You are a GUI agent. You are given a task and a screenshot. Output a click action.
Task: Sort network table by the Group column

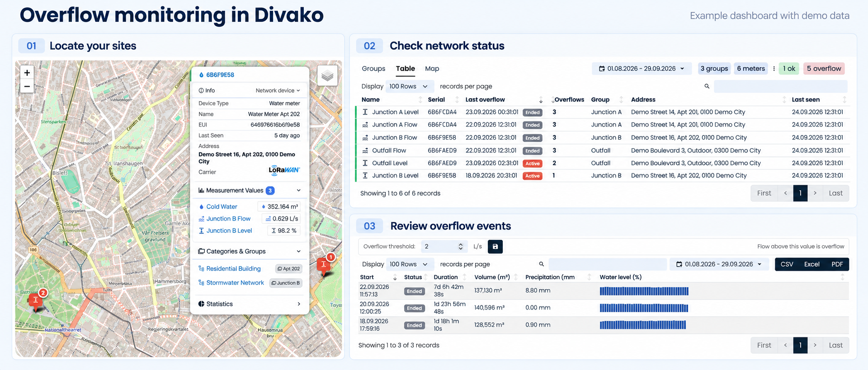coord(621,100)
